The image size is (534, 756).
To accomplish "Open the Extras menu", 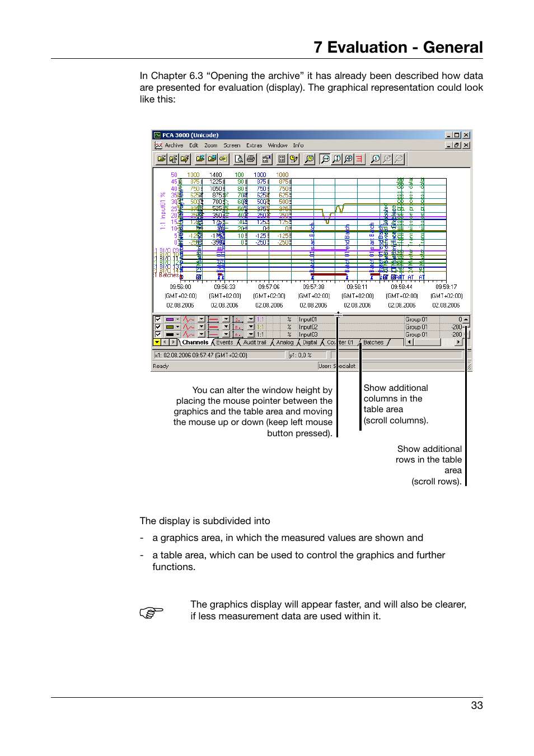I will [x=254, y=145].
